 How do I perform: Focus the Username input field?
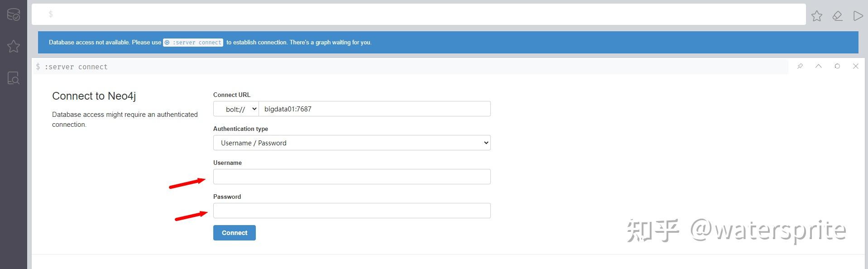[352, 177]
